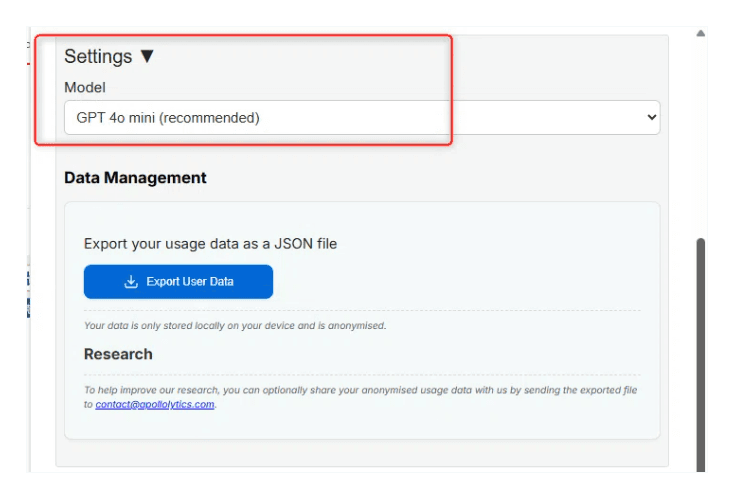The width and height of the screenshot is (734, 487).
Task: Click the "To help improve our research" paragraph
Action: click(360, 390)
